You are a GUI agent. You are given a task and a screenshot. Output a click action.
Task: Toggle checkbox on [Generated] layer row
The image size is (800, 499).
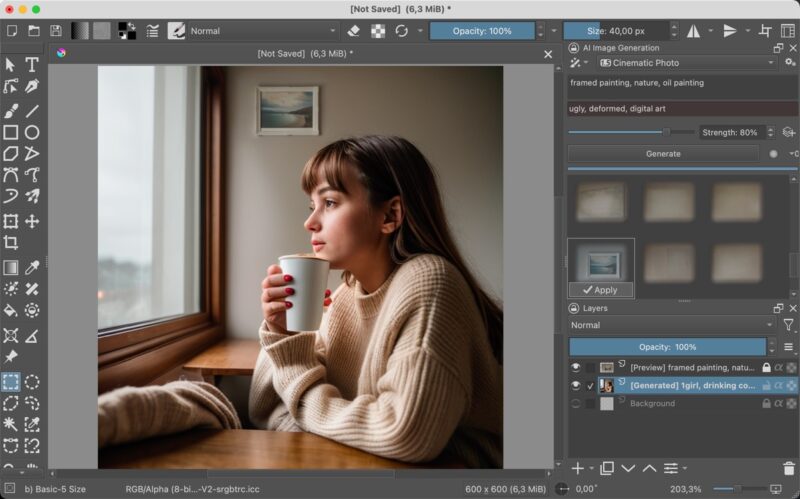point(590,386)
